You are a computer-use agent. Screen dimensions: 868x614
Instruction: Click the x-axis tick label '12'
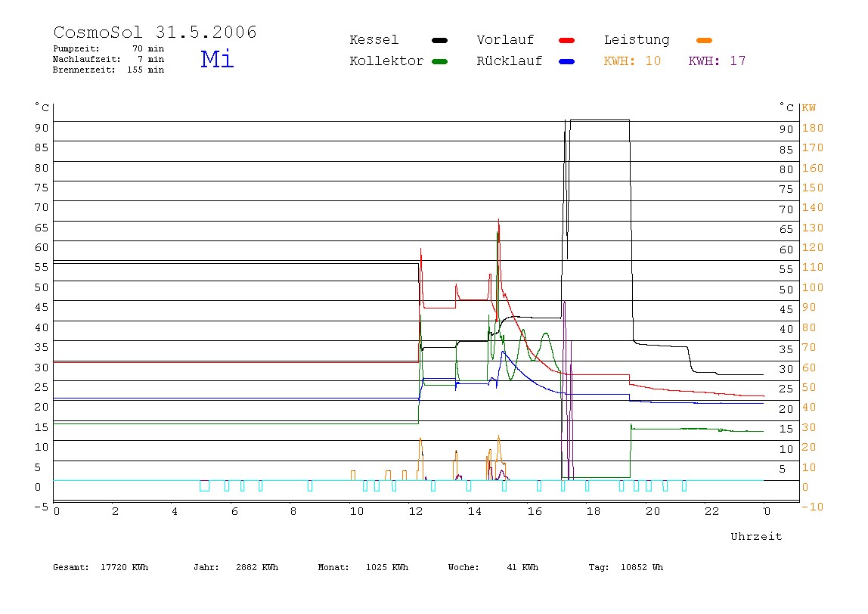coord(416,511)
